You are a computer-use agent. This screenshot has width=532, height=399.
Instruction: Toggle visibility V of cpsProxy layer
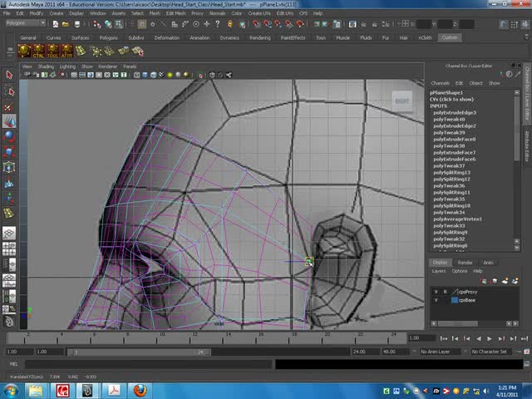click(x=436, y=292)
